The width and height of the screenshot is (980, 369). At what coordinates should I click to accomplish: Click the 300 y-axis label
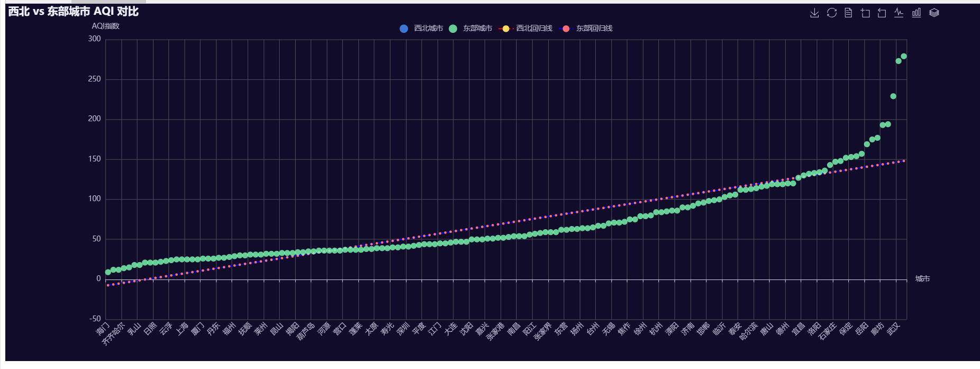pyautogui.click(x=95, y=39)
